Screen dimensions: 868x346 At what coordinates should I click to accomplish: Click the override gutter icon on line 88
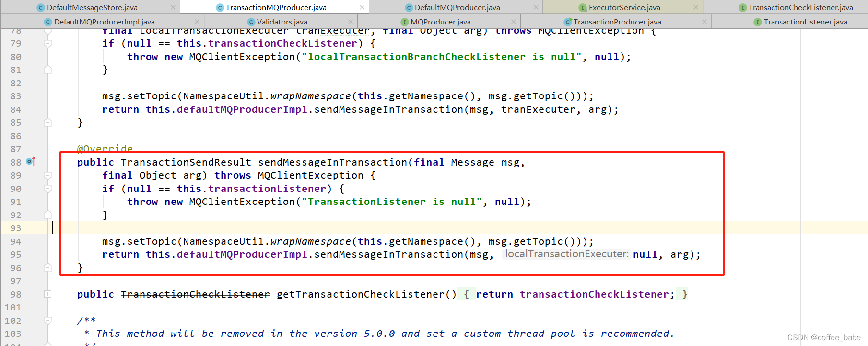[31, 162]
